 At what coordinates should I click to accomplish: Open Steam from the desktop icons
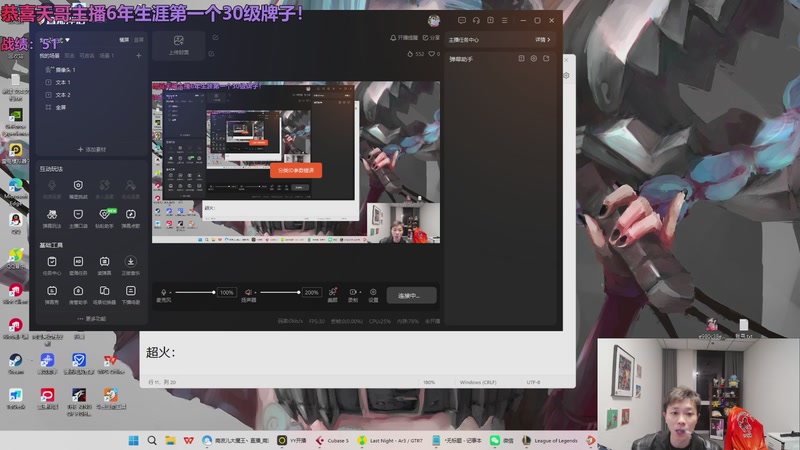(x=15, y=363)
